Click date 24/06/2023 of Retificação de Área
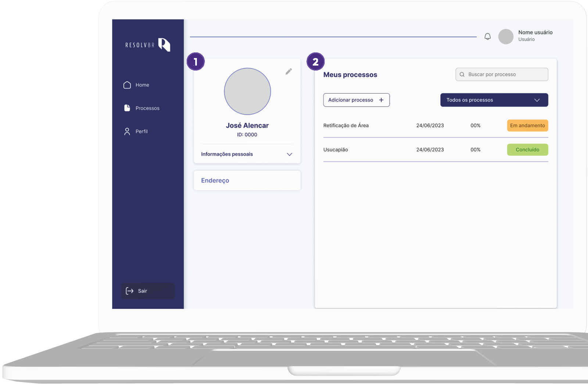This screenshot has height=384, width=588. pyautogui.click(x=430, y=125)
